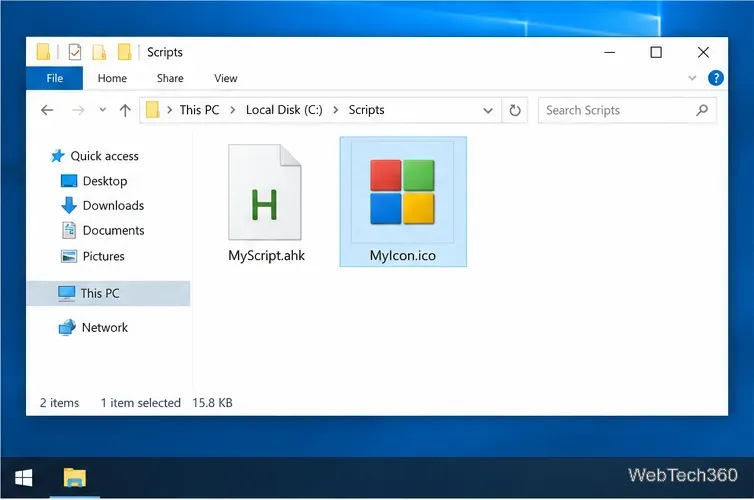754x500 pixels.
Task: Select the MyIcon.ico file thumbnail
Action: point(402,192)
